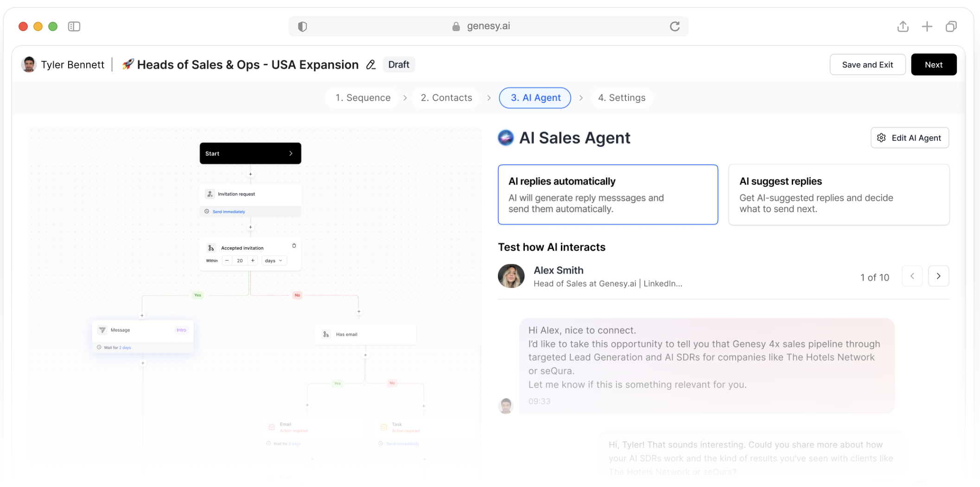Click the Safari share icon
This screenshot has height=487, width=980.
[903, 26]
